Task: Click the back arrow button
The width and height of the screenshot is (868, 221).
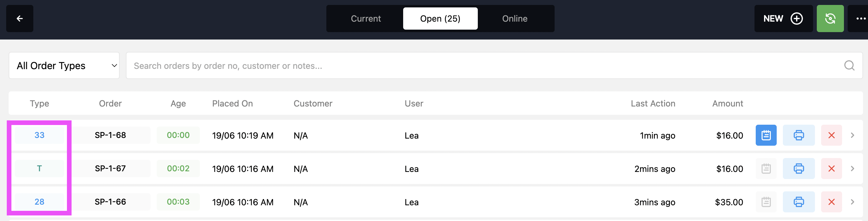Action: click(x=19, y=19)
